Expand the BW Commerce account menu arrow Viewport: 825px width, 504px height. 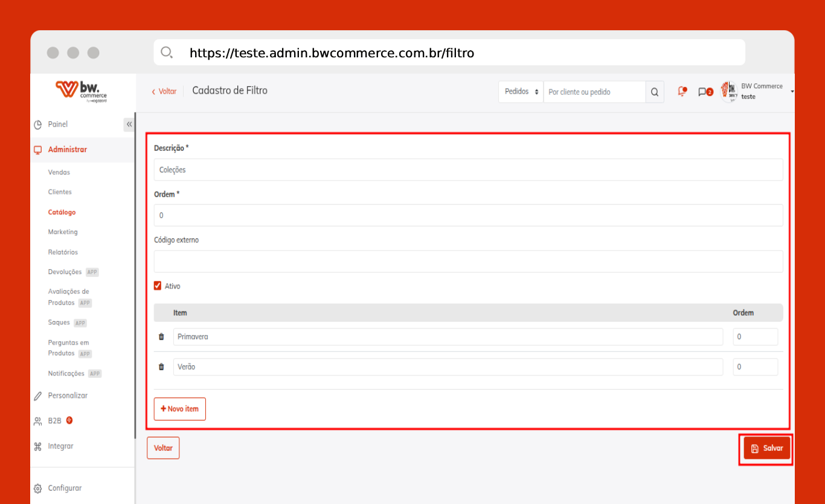click(792, 92)
